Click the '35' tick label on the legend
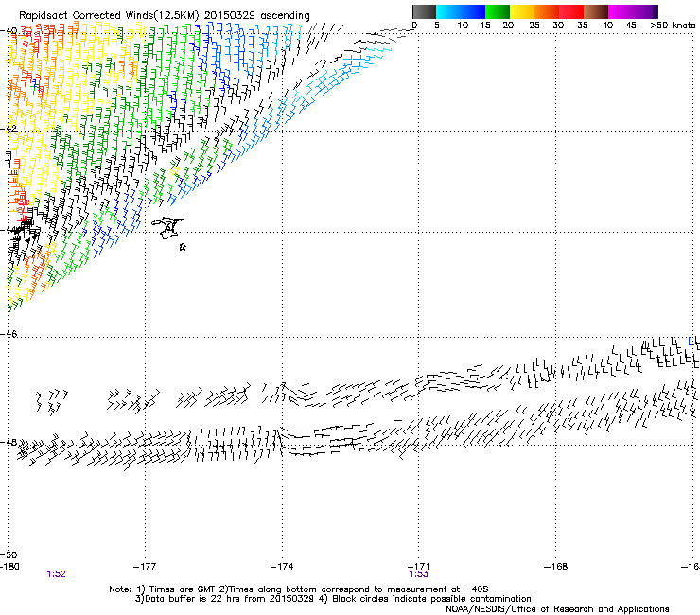700x615 pixels. [583, 26]
